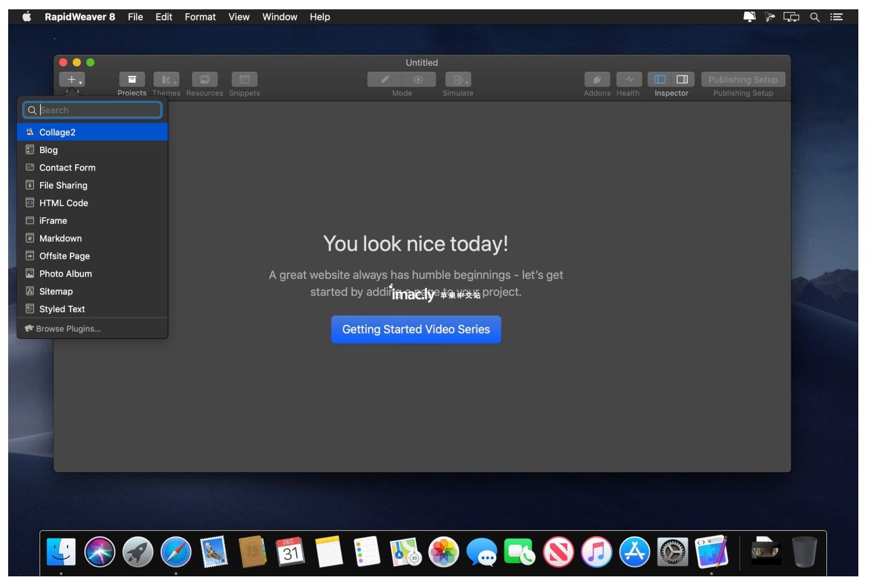This screenshot has height=588, width=870.
Task: Open System Preferences from the Dock
Action: pyautogui.click(x=673, y=552)
